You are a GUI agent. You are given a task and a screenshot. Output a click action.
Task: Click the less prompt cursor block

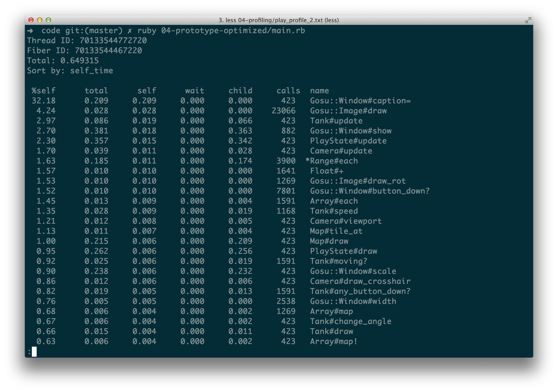[x=34, y=351]
